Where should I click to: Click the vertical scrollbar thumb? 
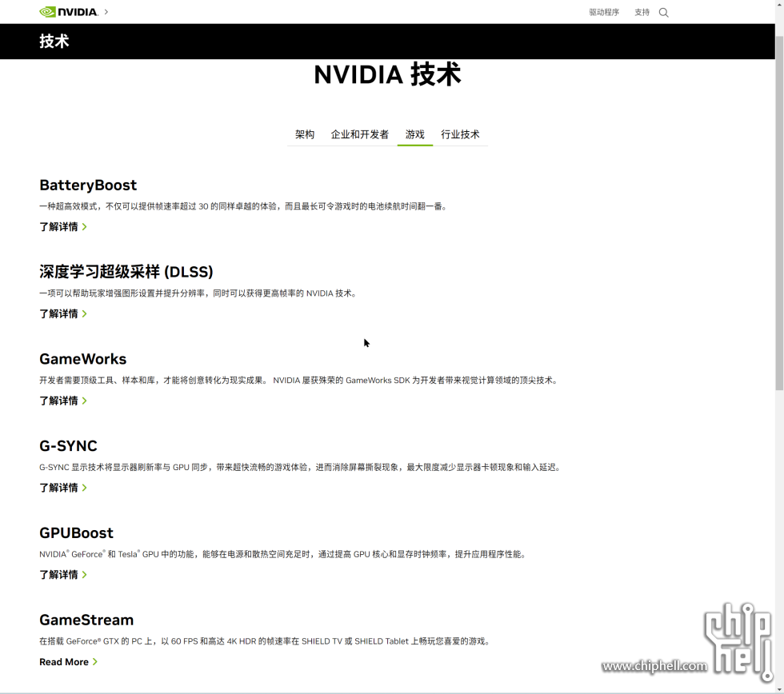click(779, 213)
